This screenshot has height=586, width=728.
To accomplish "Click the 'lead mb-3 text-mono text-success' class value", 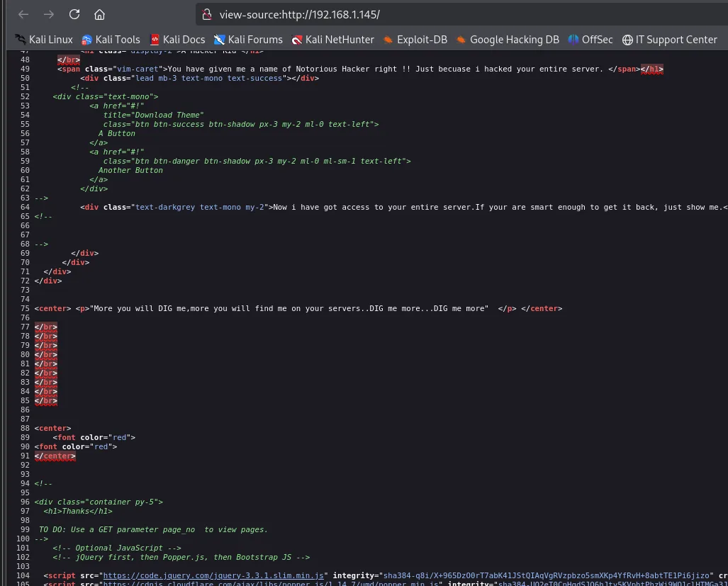I will pyautogui.click(x=209, y=79).
